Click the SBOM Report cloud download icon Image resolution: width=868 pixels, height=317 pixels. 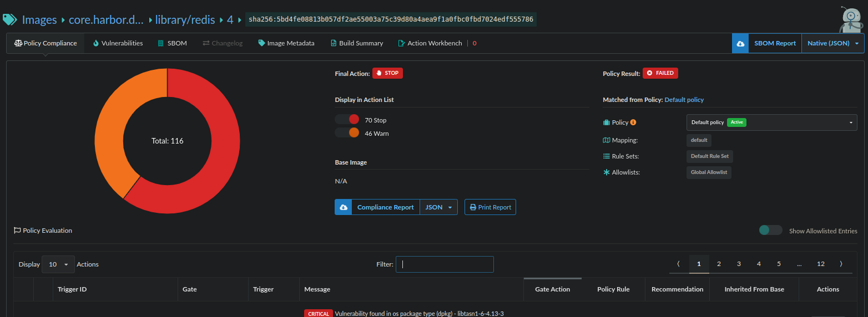tap(740, 43)
